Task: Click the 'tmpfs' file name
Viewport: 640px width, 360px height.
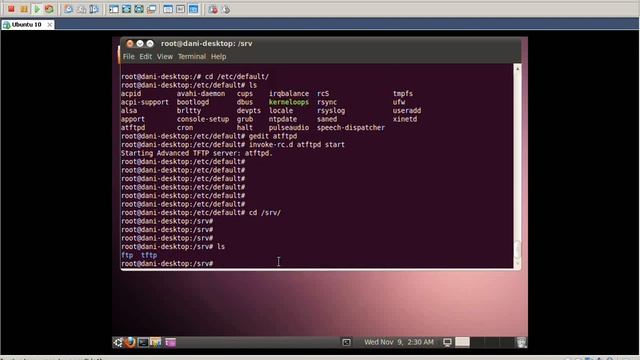Action: coord(402,93)
